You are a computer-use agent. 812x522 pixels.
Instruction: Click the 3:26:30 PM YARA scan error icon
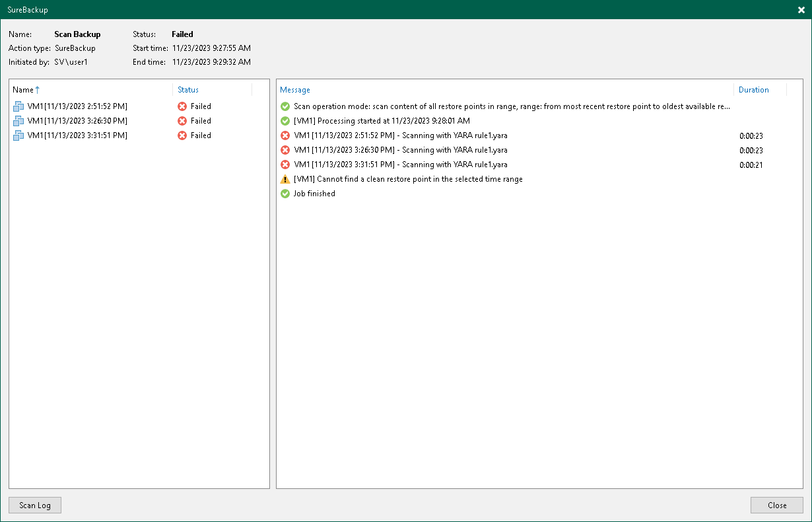[285, 150]
